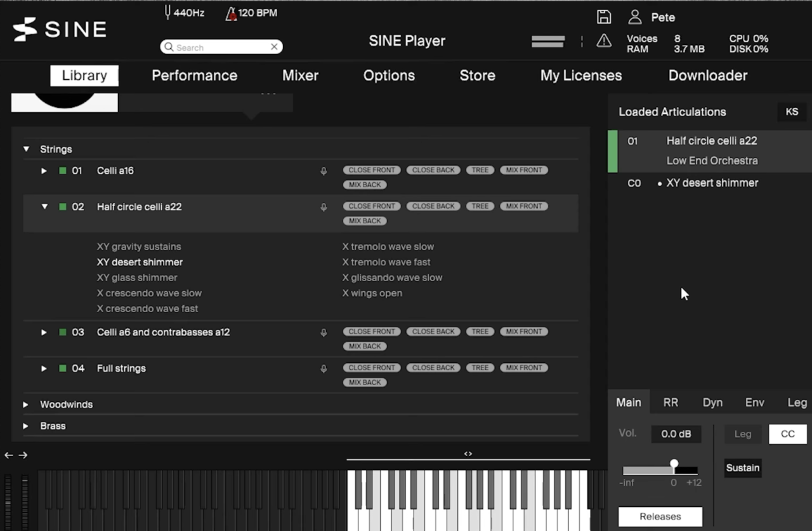Screen dimensions: 812x531
Task: Select the XY desert shimmer articulation in library
Action: [140, 262]
